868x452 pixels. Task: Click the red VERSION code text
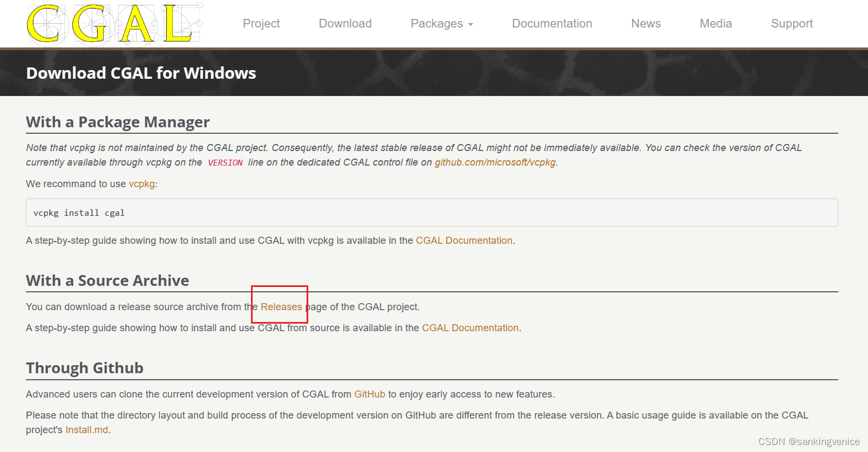[225, 163]
